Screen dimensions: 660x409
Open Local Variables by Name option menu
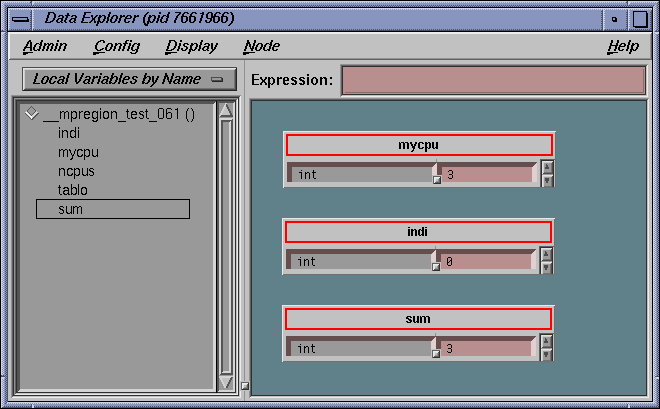(130, 79)
